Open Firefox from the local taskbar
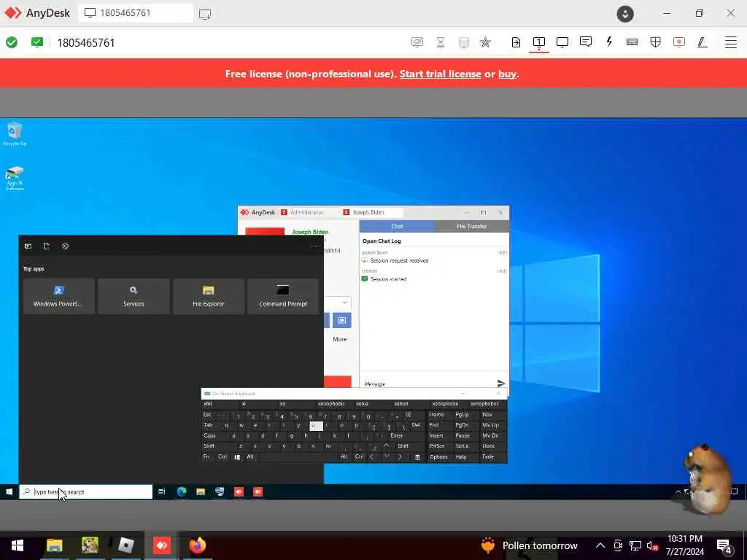 pyautogui.click(x=197, y=545)
